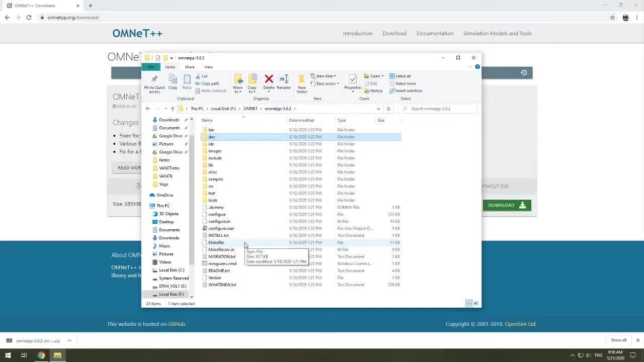Expand the New item dropdown
Screen dimensions: 644x362
(x=324, y=76)
